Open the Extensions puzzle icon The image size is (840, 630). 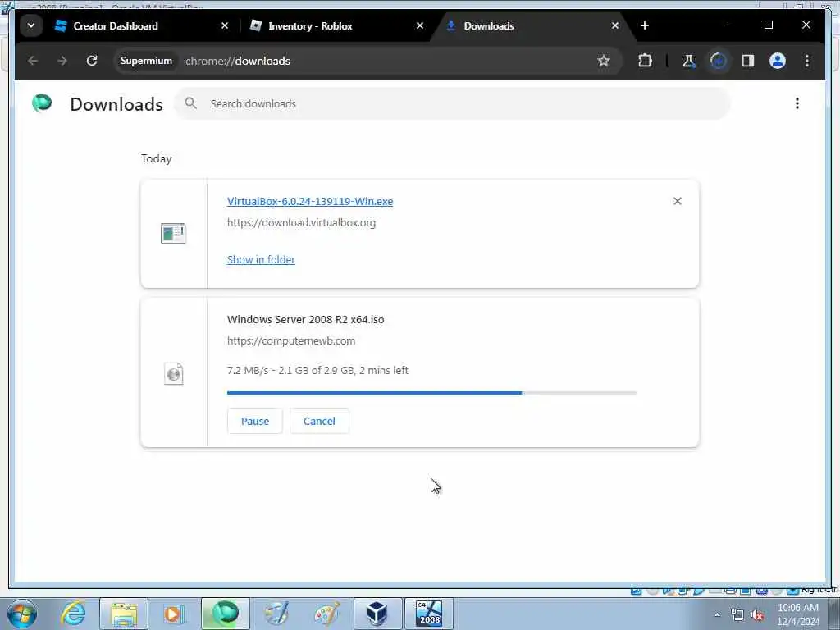[645, 61]
